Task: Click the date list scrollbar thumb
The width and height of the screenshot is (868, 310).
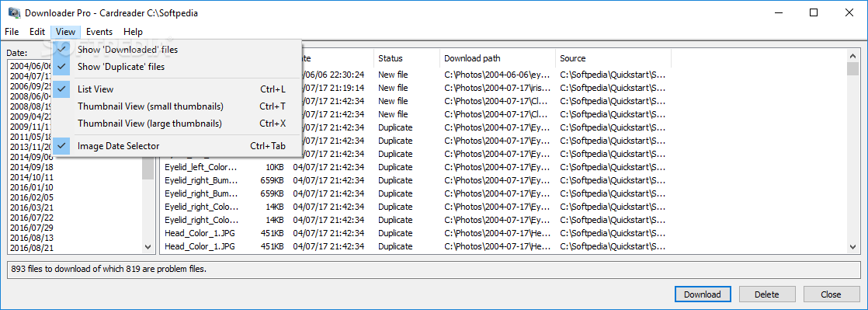Action: click(148, 169)
